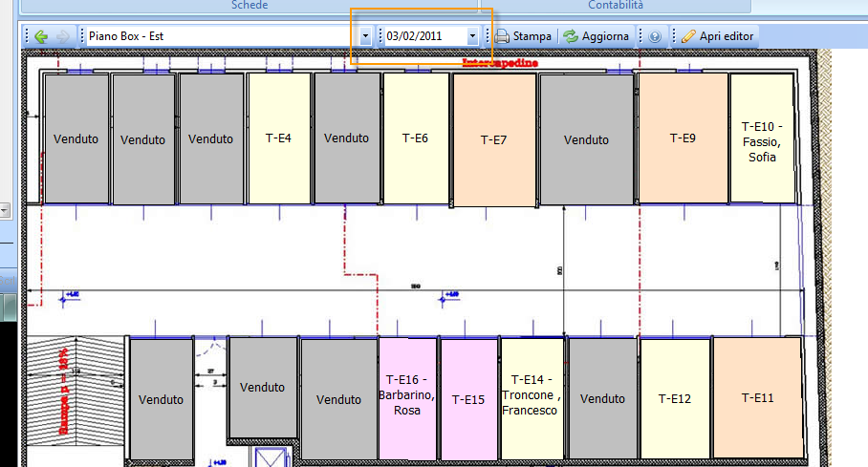Click the Stampa printer icon
This screenshot has height=467, width=868.
click(x=503, y=36)
